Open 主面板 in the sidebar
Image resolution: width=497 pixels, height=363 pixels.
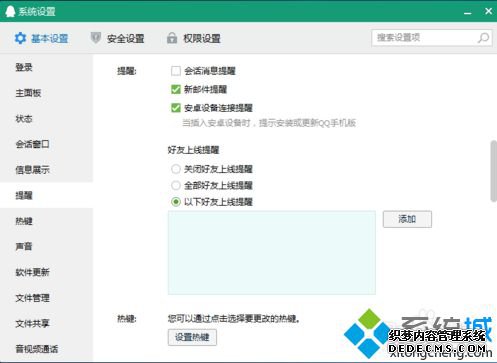click(x=46, y=93)
